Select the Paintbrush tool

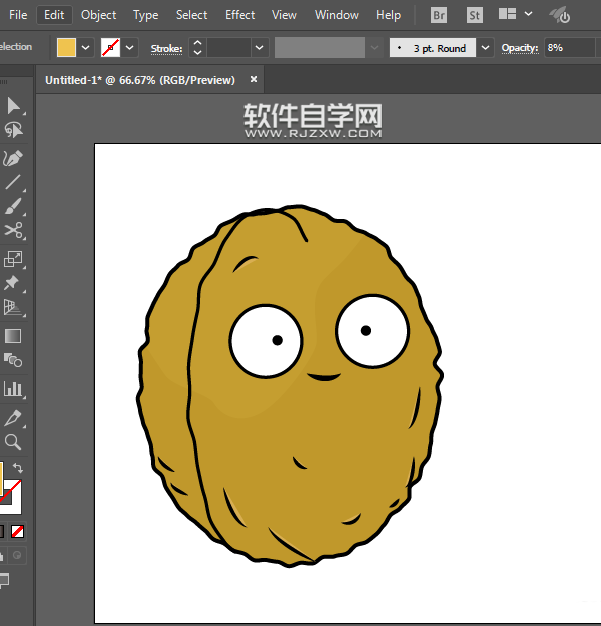(13, 207)
